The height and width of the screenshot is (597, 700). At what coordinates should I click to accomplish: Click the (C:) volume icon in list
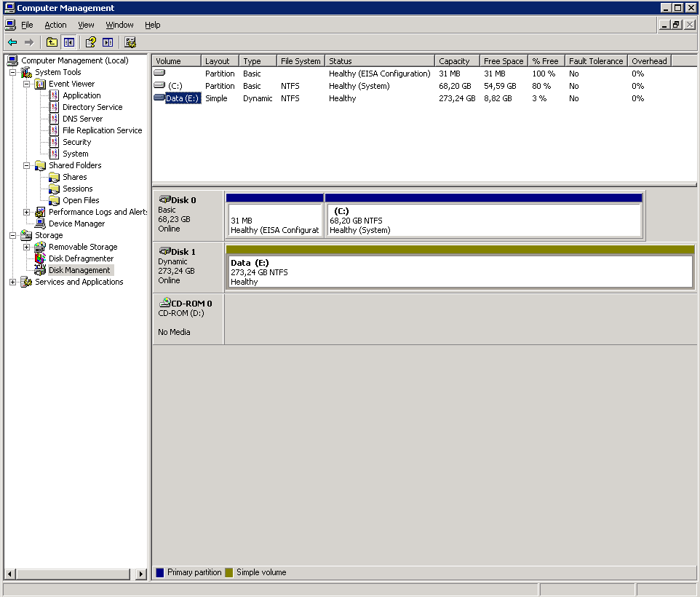click(159, 85)
